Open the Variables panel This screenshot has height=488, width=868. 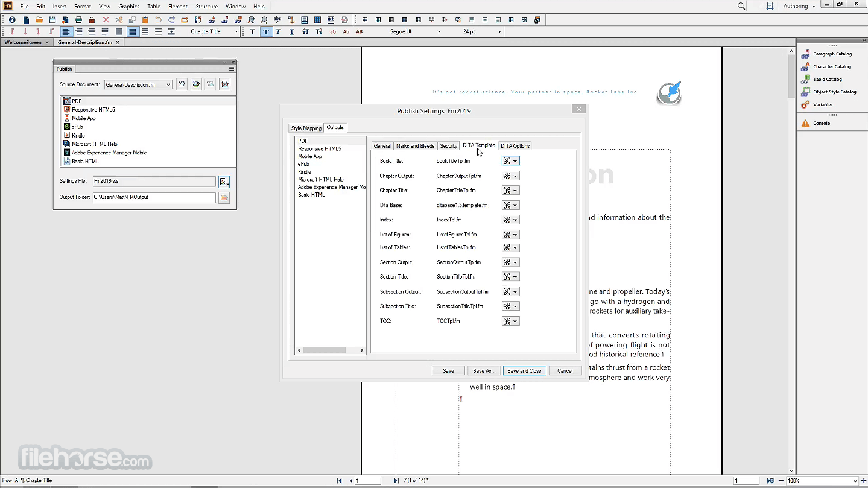822,104
